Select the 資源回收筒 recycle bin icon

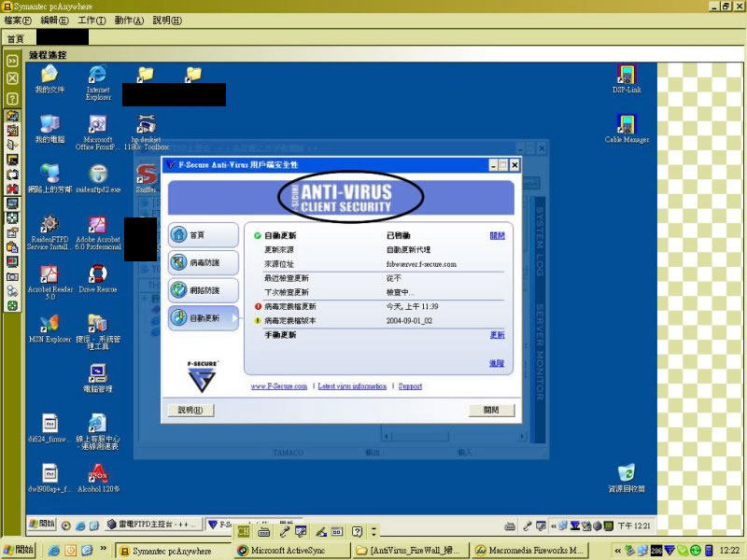tap(627, 479)
